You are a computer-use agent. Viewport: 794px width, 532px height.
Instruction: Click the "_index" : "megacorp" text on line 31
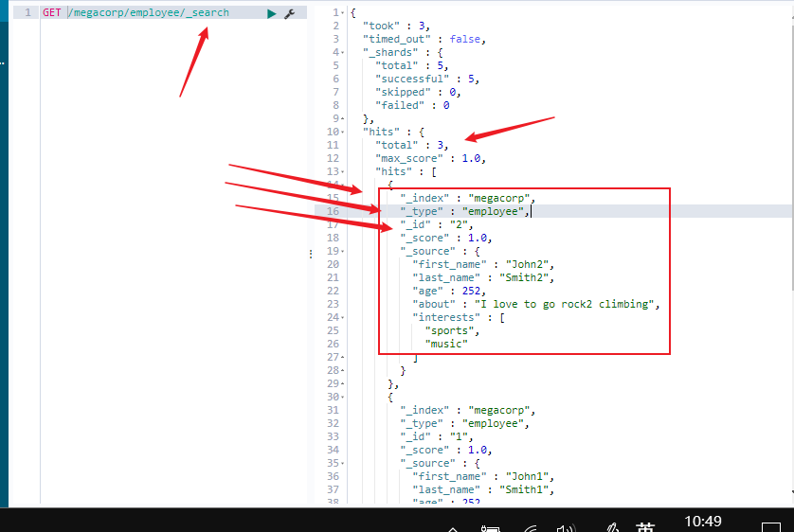click(468, 410)
